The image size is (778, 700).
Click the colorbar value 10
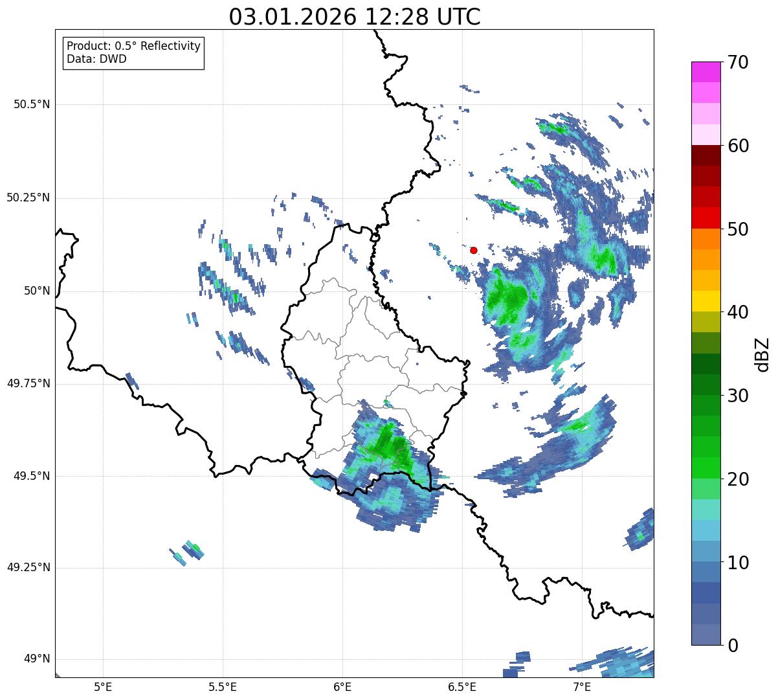click(738, 562)
